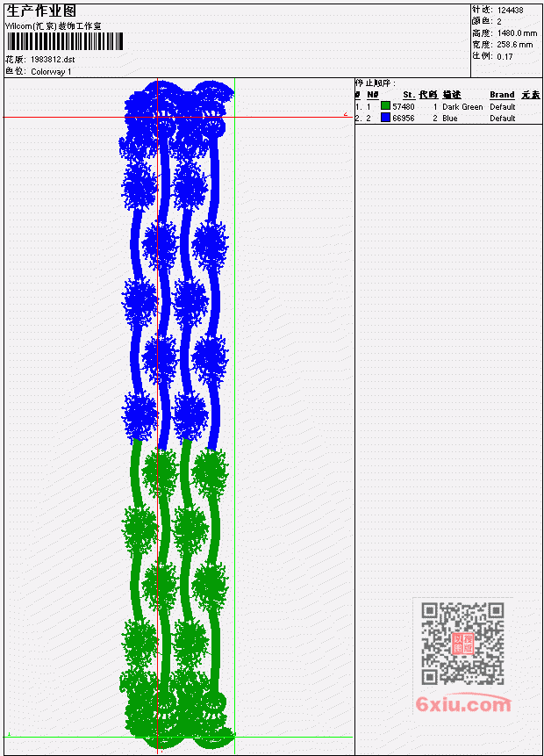Click the barcode under Wilcom title
544x756 pixels.
coord(65,41)
